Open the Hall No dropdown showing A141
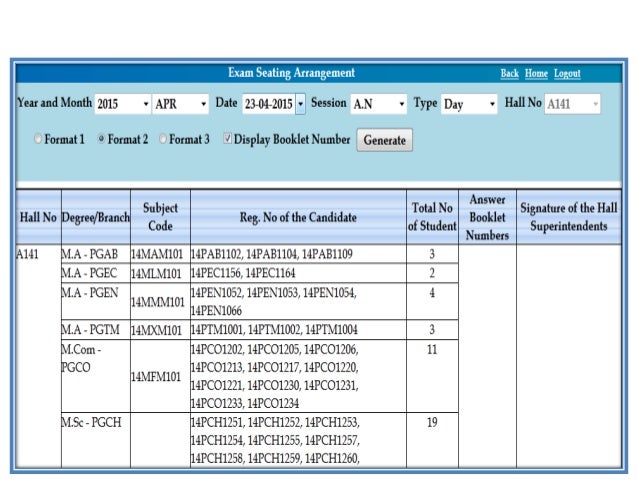The width and height of the screenshot is (638, 479). [572, 104]
